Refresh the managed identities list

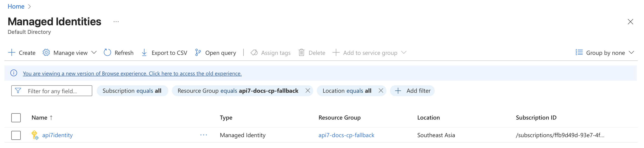119,53
